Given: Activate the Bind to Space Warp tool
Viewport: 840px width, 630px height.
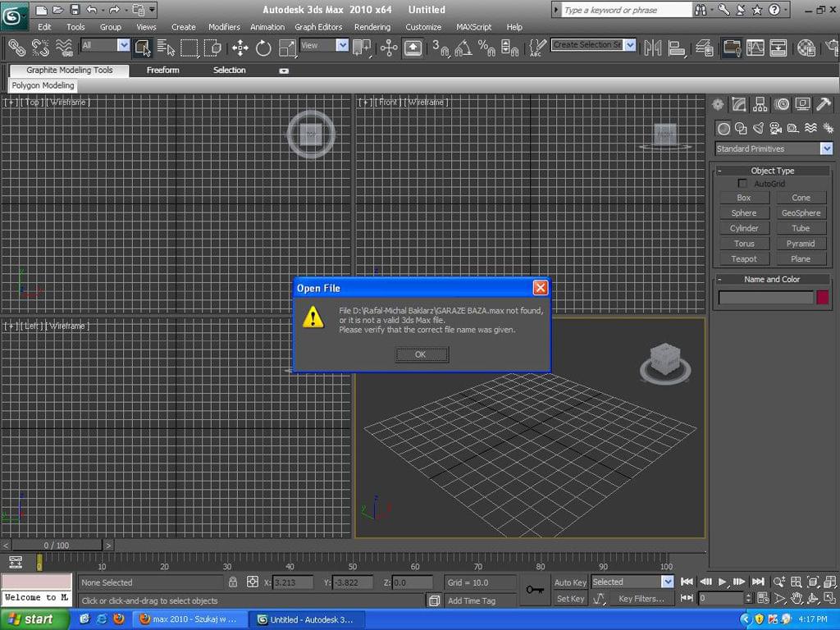Looking at the screenshot, I should pos(64,48).
